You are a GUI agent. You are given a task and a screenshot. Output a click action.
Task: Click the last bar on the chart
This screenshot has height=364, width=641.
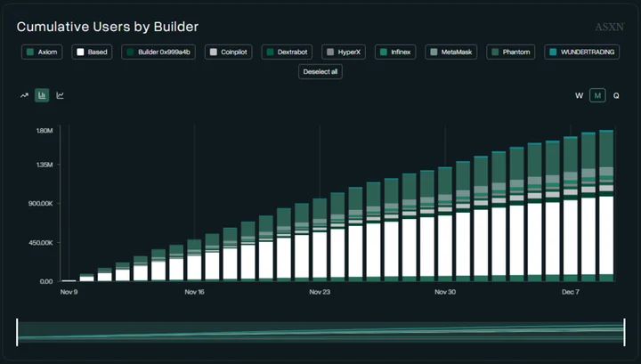[606, 206]
